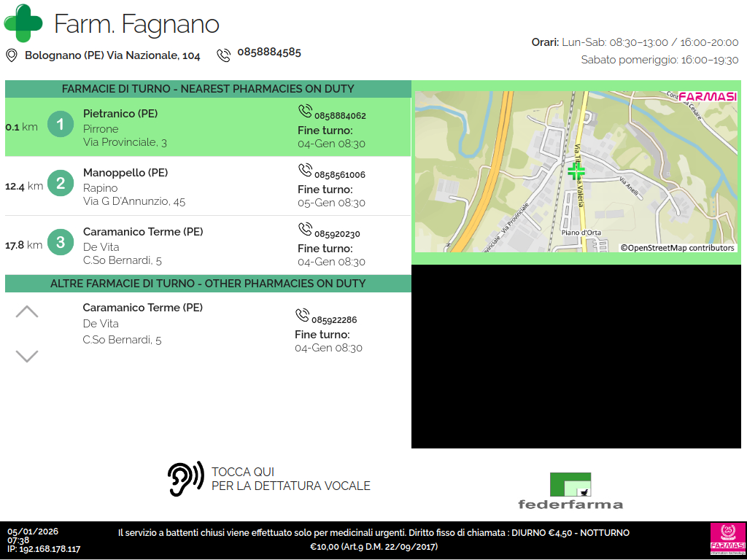Viewport: 747px width, 560px height.
Task: Select numbered circle 2 for Manoppello
Action: [x=61, y=184]
